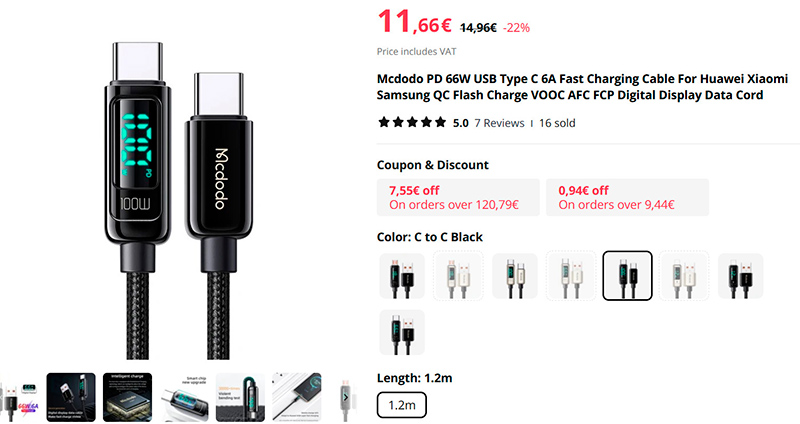
Task: Choose the first color variant in top row
Action: coord(402,276)
